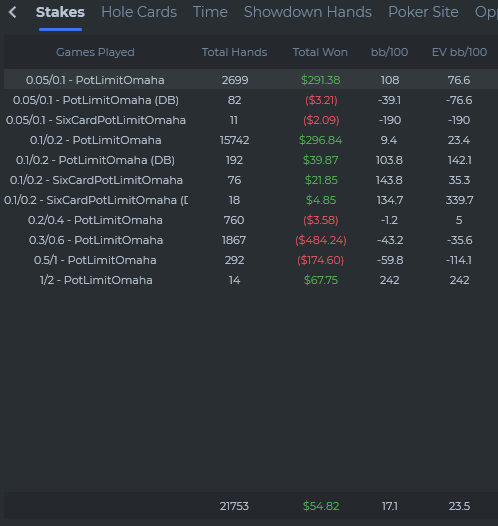Screen dimensions: 498x526
Task: Click the 21753 summary total hands
Action: 234,506
